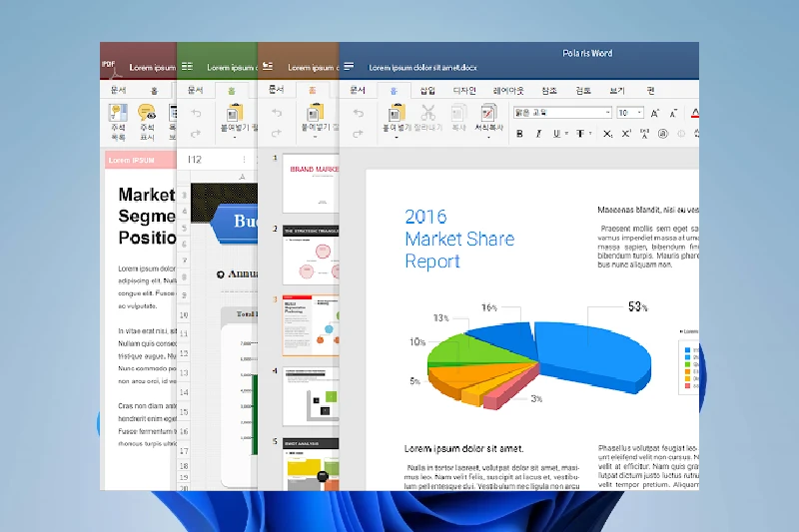Viewport: 799px width, 532px height.
Task: Switch to the 레이아웃 tab in Word
Action: click(508, 91)
